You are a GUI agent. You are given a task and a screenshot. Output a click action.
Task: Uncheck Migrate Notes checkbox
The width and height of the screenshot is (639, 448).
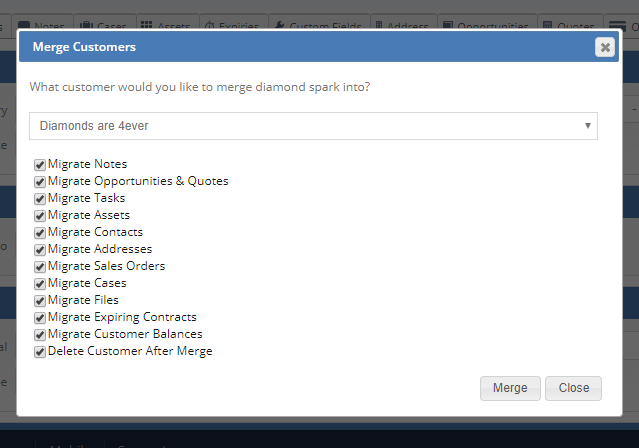tap(40, 165)
